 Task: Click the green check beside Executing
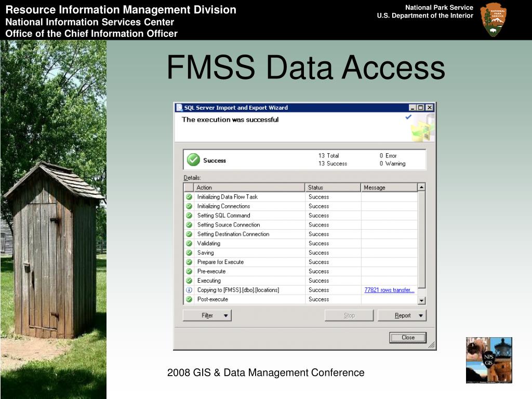(189, 281)
